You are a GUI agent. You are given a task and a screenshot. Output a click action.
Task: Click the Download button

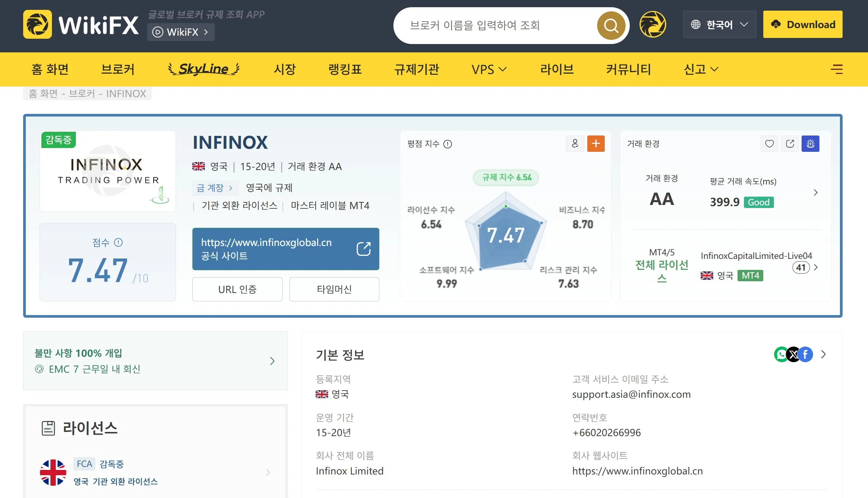point(803,24)
